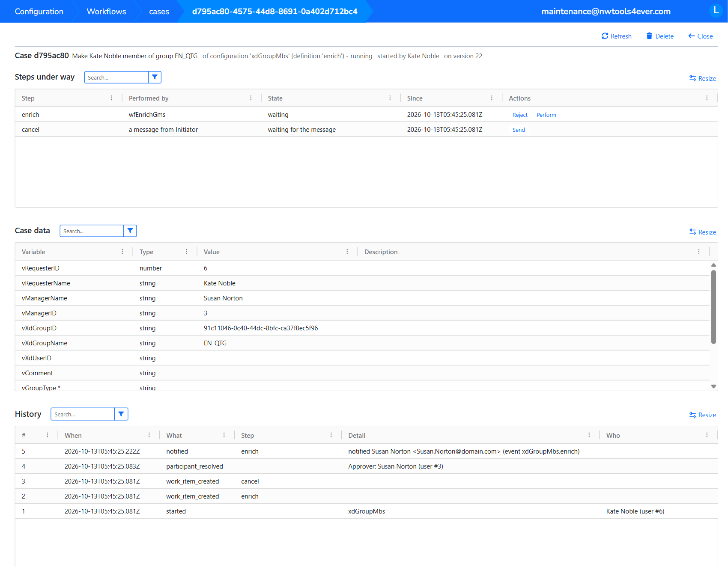This screenshot has height=567, width=728.
Task: Close the case view
Action: tap(700, 36)
